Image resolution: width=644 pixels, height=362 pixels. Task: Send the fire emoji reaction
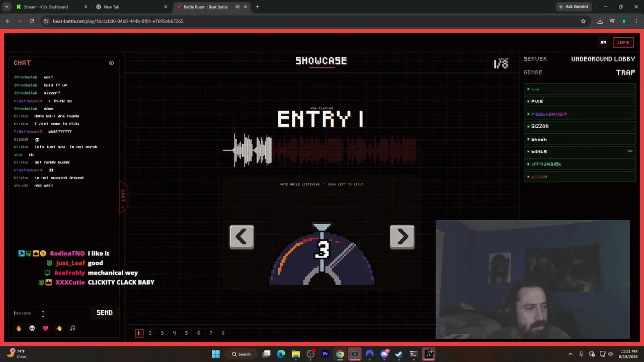coord(19,328)
